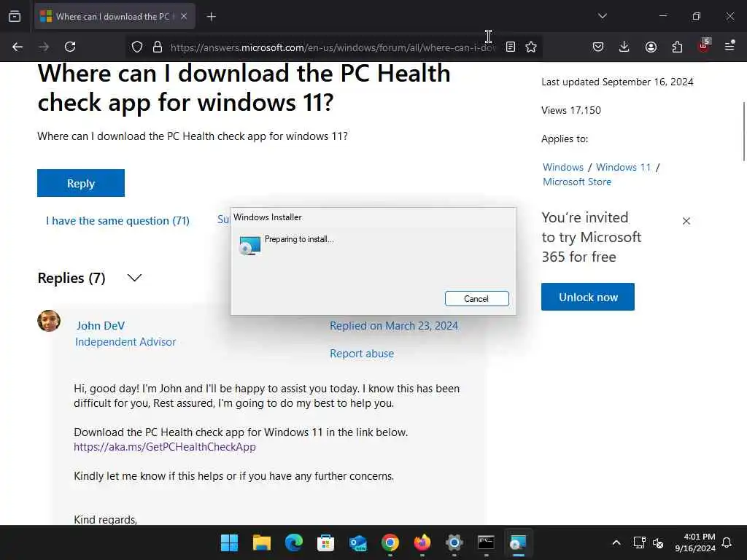Open the Pocket save icon
Viewport: 747px width, 560px height.
click(598, 47)
